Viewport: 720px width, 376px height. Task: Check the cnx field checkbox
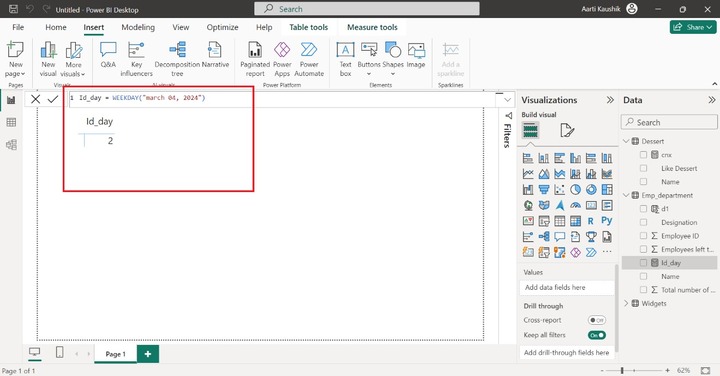643,155
